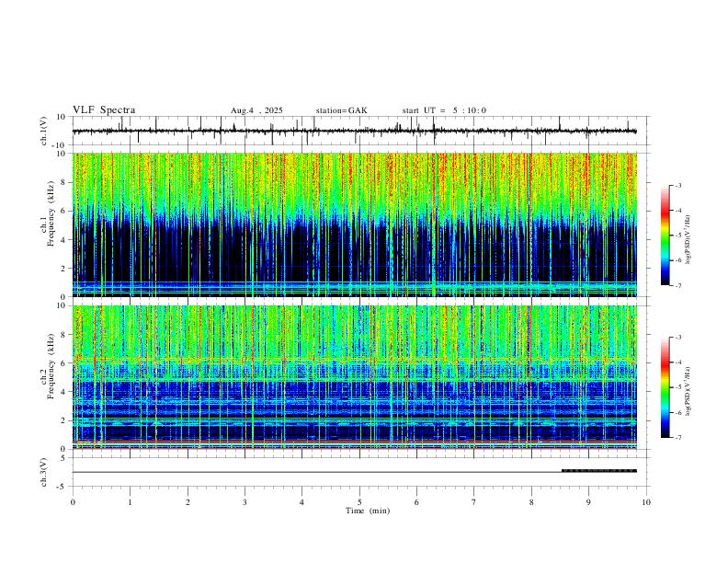This screenshot has width=728, height=563.
Task: Click the "0" tick on the time axis
Action: tap(73, 502)
